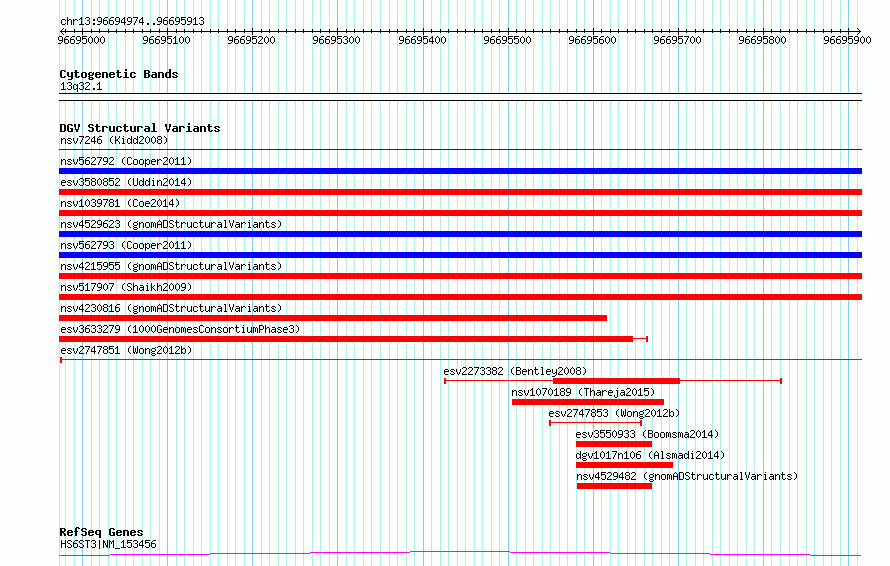The height and width of the screenshot is (566, 890).
Task: Click red bar under nsv4230816
Action: [x=333, y=318]
